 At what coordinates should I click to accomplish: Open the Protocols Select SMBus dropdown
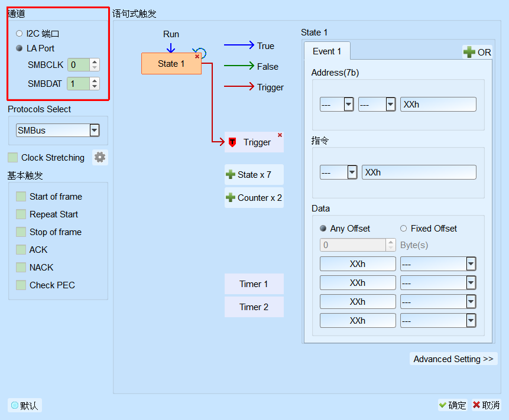point(58,130)
